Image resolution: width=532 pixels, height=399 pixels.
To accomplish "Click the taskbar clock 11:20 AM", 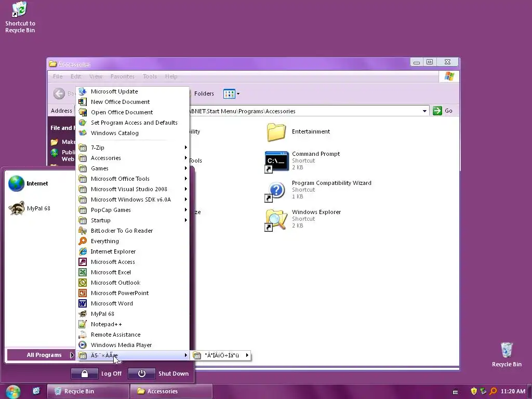I will [x=513, y=391].
